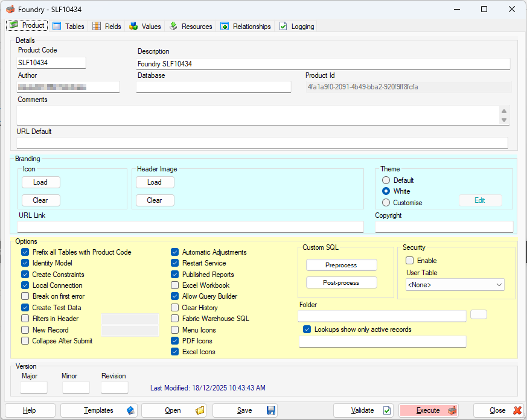The width and height of the screenshot is (527, 420).
Task: Click the Icon Load button
Action: [x=41, y=182]
